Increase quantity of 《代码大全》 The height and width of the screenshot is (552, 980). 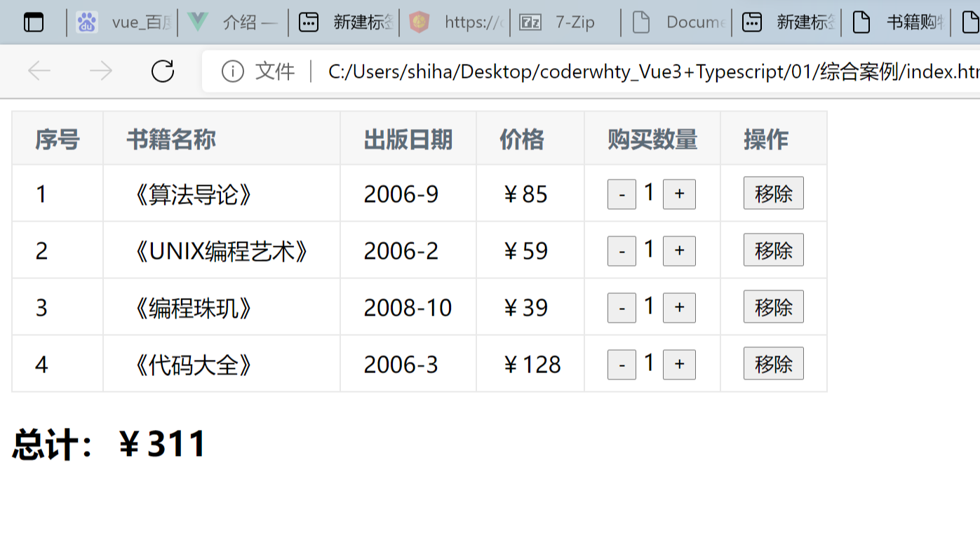[679, 365]
